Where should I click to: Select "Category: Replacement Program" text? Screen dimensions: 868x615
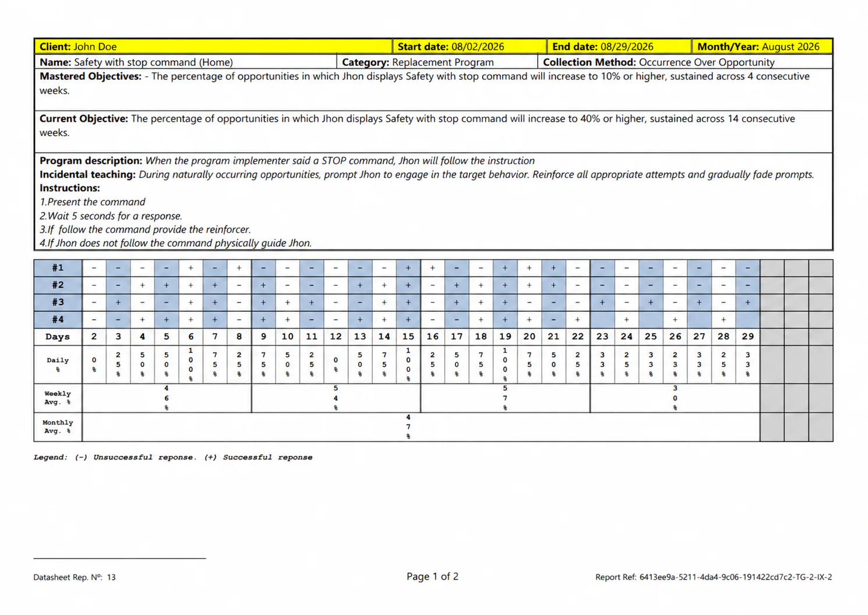[x=418, y=62]
